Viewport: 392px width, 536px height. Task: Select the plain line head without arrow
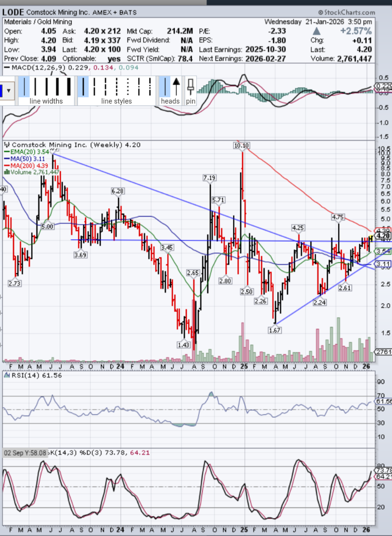click(165, 87)
